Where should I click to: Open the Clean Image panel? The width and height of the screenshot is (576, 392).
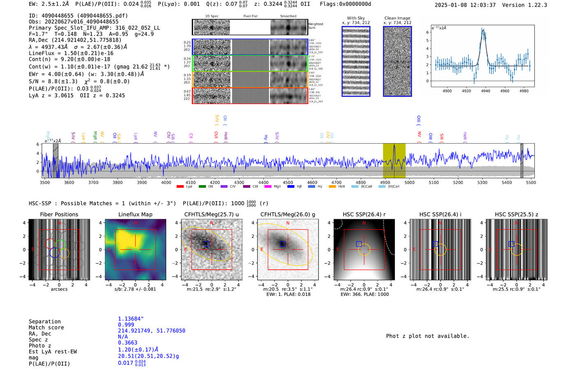coord(397,61)
